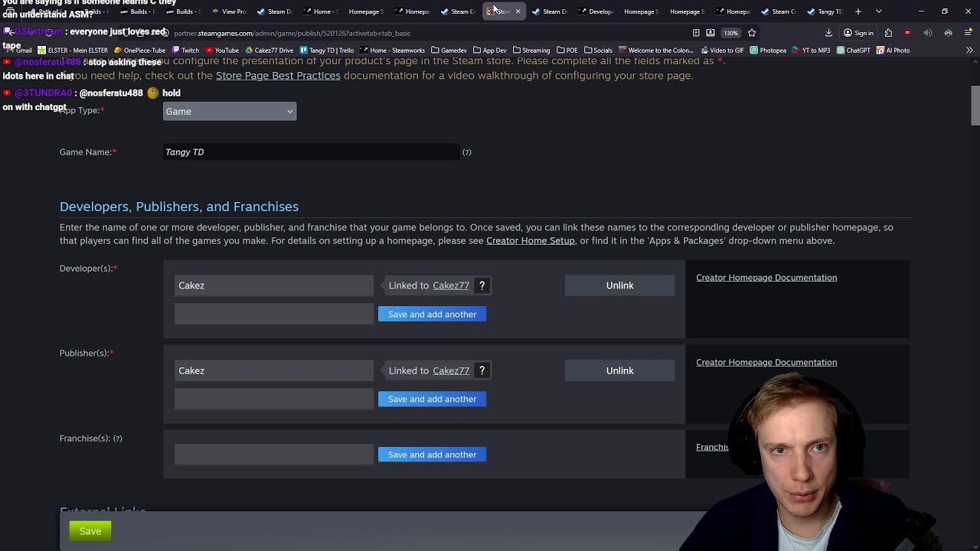Open the Video to GIF bookmark
This screenshot has height=551, width=980.
pyautogui.click(x=721, y=51)
